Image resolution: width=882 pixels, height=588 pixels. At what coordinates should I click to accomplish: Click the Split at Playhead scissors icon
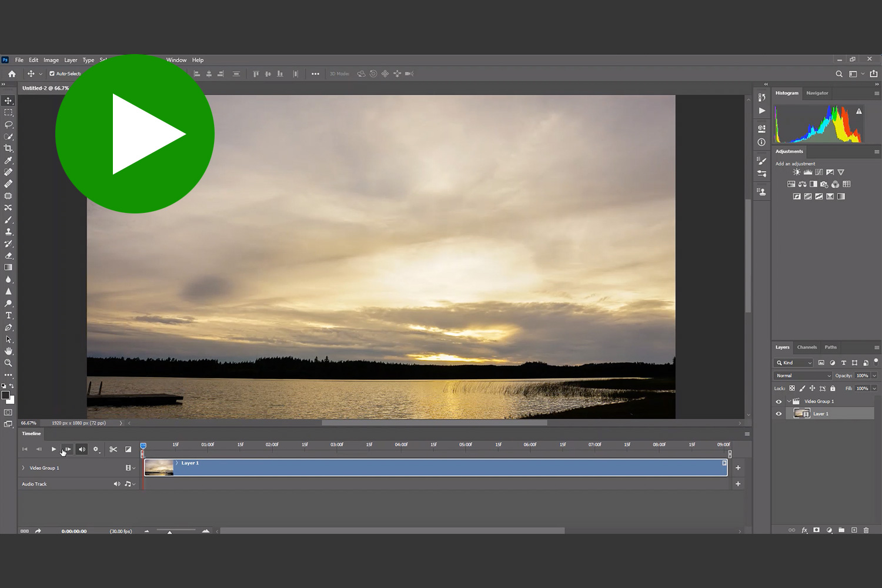(x=113, y=449)
